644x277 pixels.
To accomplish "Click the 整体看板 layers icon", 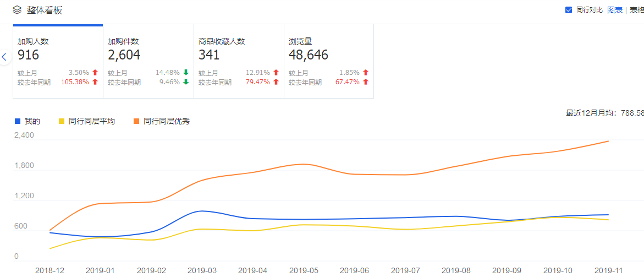I will coord(17,10).
